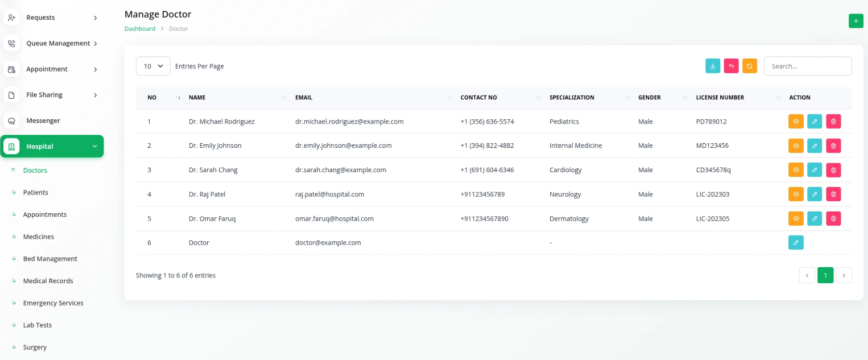
Task: Click the green add doctor plus button
Action: pyautogui.click(x=856, y=21)
